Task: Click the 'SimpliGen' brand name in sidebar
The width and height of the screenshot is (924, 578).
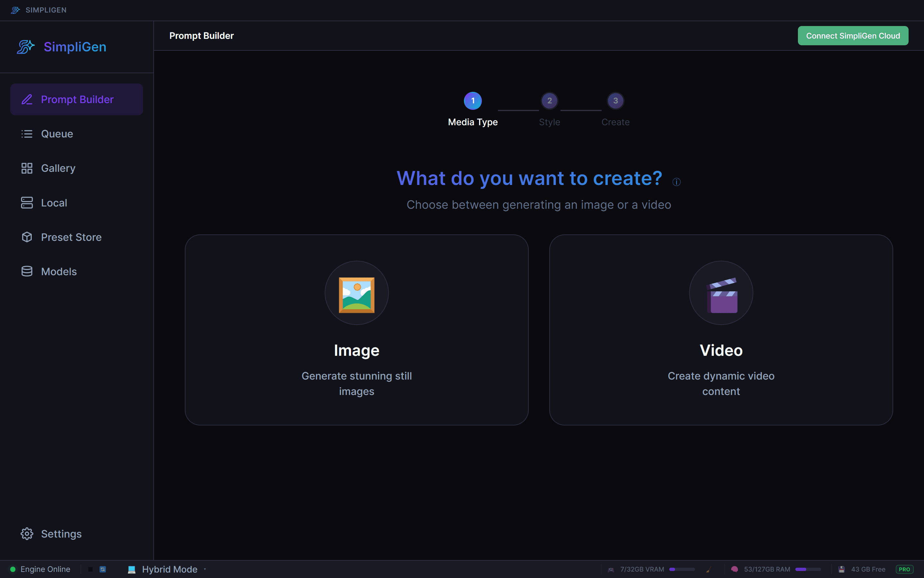Action: [x=75, y=47]
